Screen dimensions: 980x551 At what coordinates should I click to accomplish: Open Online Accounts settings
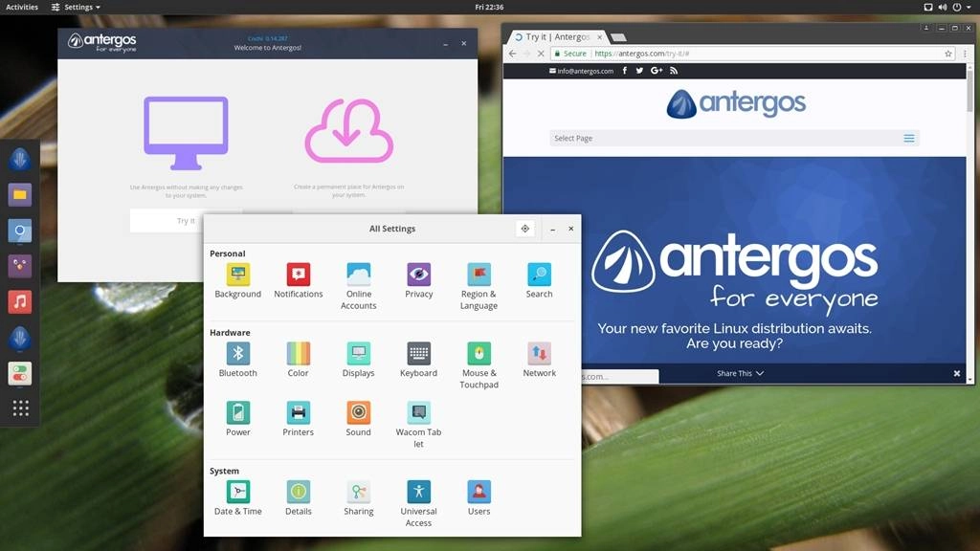click(x=358, y=287)
